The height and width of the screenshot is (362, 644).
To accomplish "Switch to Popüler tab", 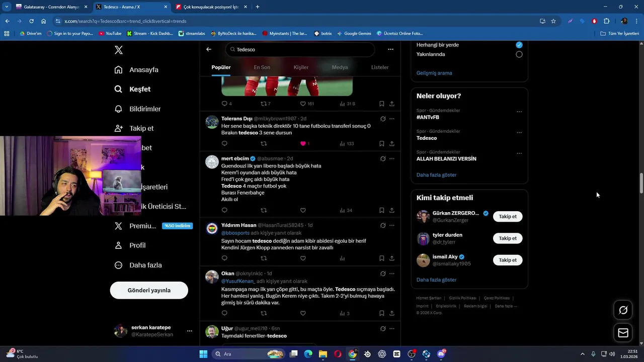I will (221, 67).
